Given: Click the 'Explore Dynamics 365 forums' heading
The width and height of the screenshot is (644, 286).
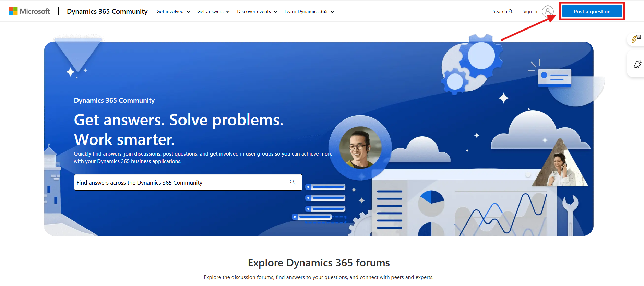Looking at the screenshot, I should point(319,263).
